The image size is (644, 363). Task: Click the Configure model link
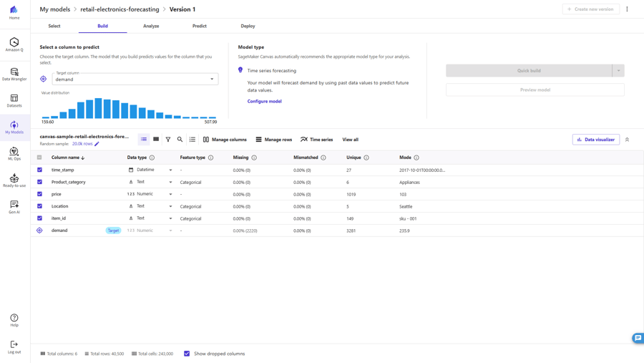click(x=264, y=102)
